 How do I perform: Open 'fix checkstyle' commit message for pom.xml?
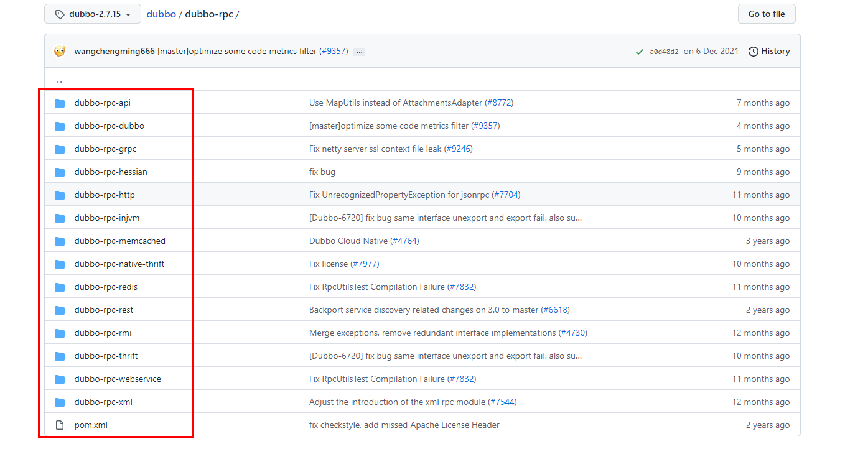(x=404, y=425)
